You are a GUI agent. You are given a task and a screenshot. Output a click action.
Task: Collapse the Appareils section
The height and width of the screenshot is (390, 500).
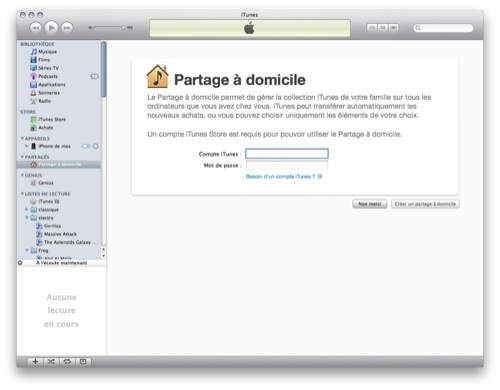(22, 138)
